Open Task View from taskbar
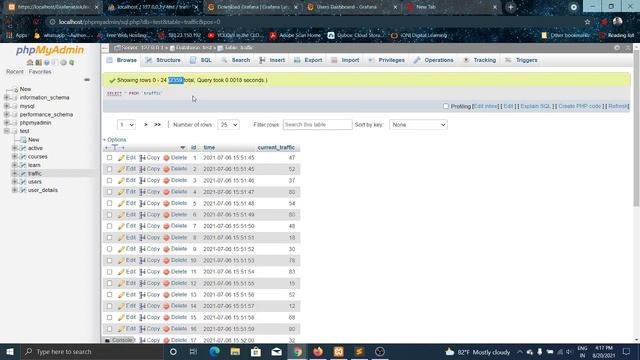This screenshot has width=640, height=360. [193, 351]
